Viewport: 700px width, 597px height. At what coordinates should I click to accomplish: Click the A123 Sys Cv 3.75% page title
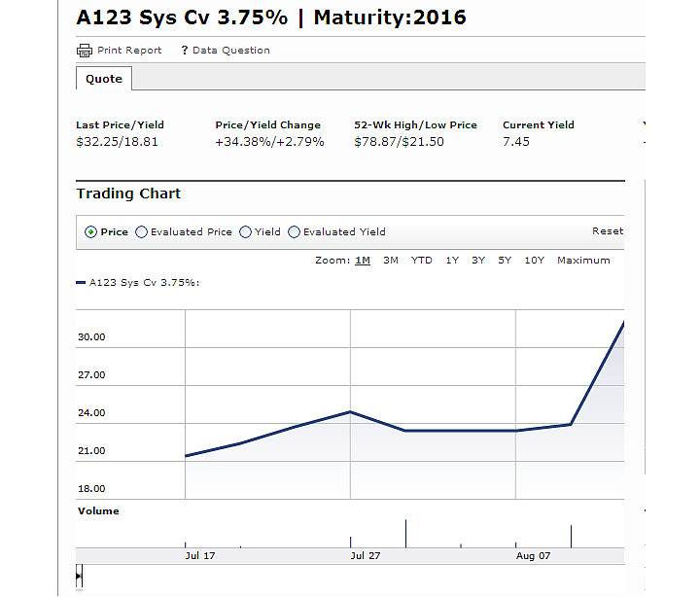[x=271, y=18]
